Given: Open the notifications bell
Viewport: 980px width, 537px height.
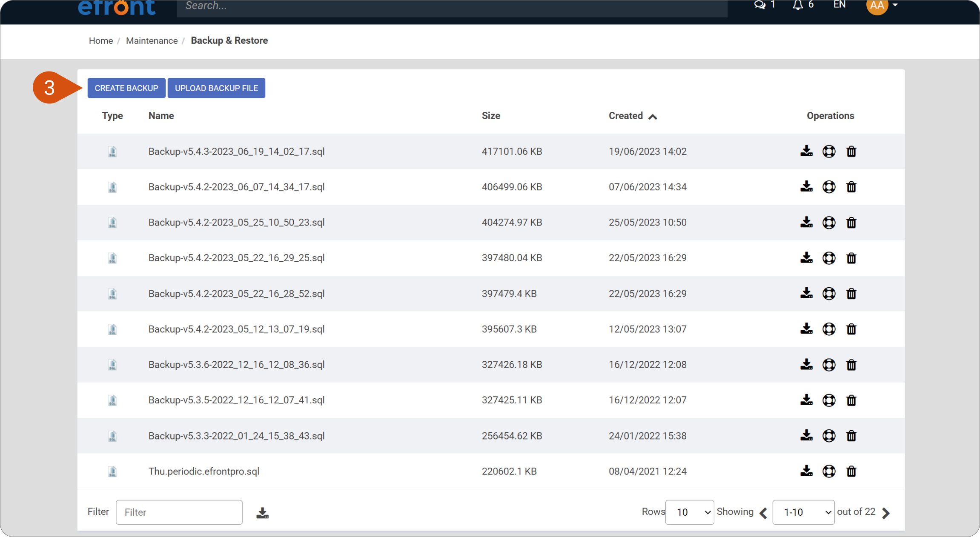Looking at the screenshot, I should pyautogui.click(x=798, y=5).
